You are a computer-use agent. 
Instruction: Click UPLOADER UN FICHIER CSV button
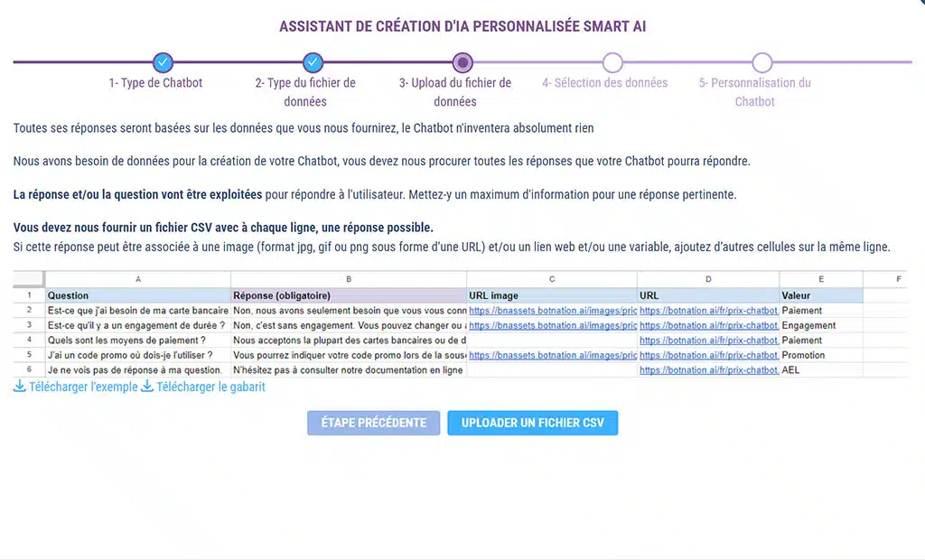pos(532,423)
